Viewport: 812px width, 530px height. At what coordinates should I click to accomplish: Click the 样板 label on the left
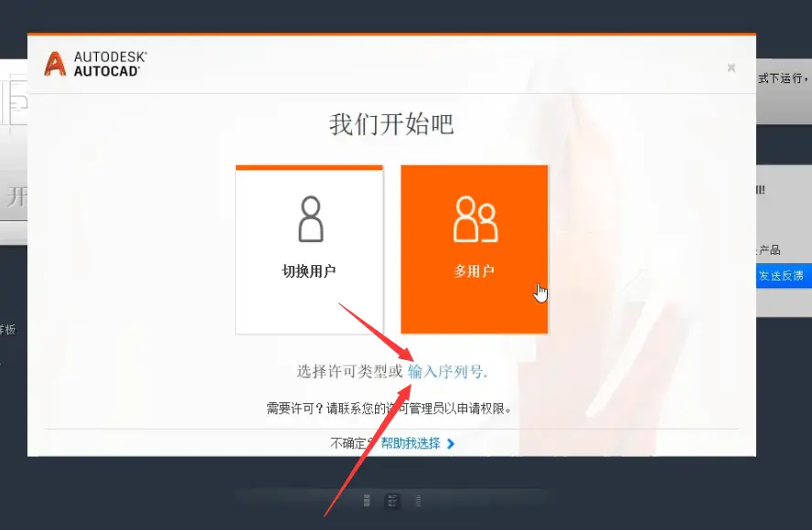(x=7, y=330)
